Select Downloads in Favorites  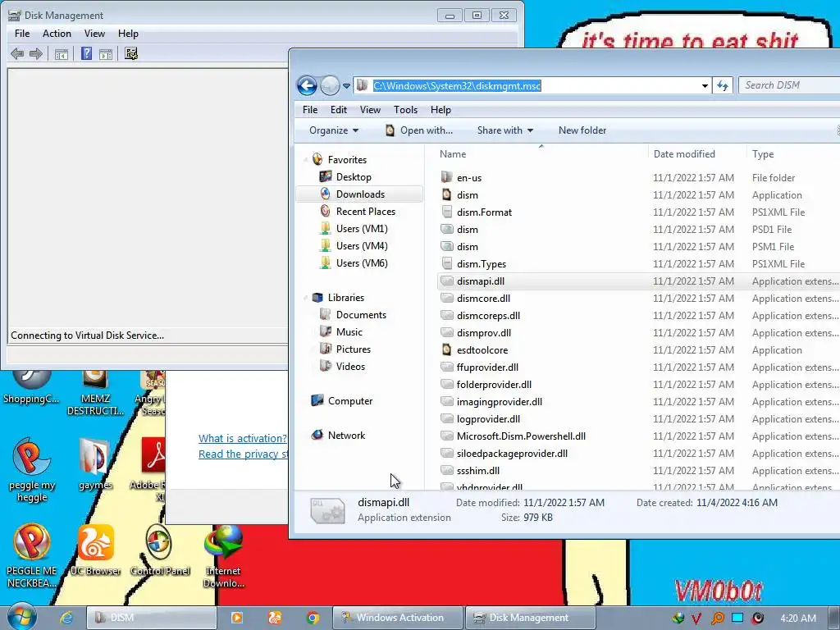tap(360, 194)
